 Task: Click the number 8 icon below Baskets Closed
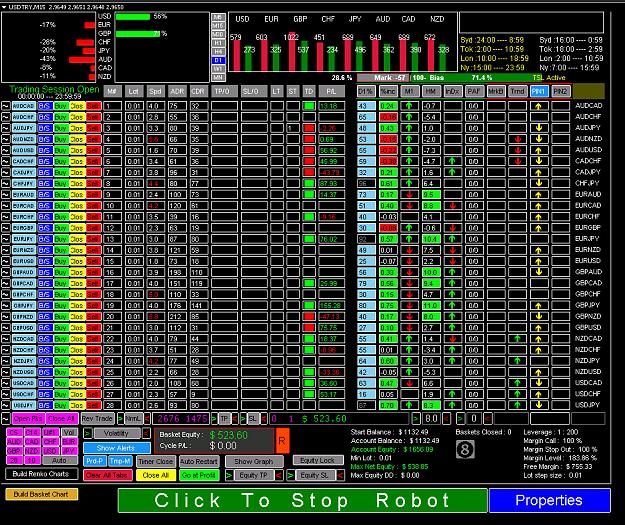click(465, 450)
